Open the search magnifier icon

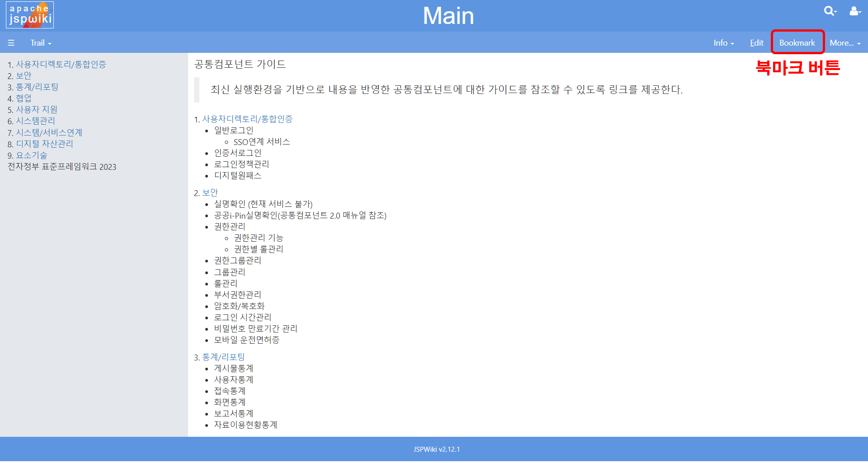point(829,11)
